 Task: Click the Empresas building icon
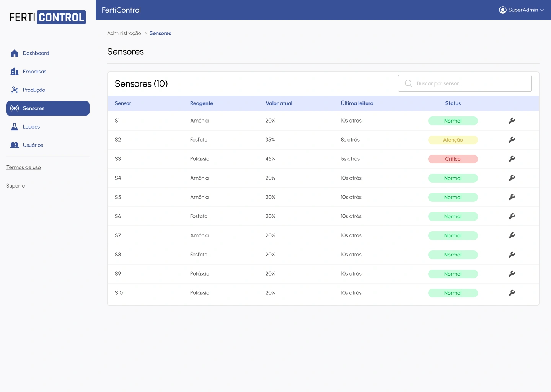click(15, 72)
